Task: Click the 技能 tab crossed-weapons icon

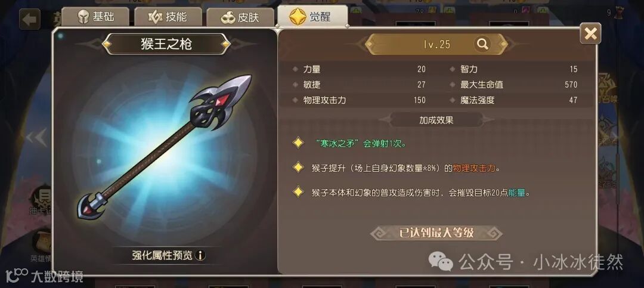Action: point(155,17)
